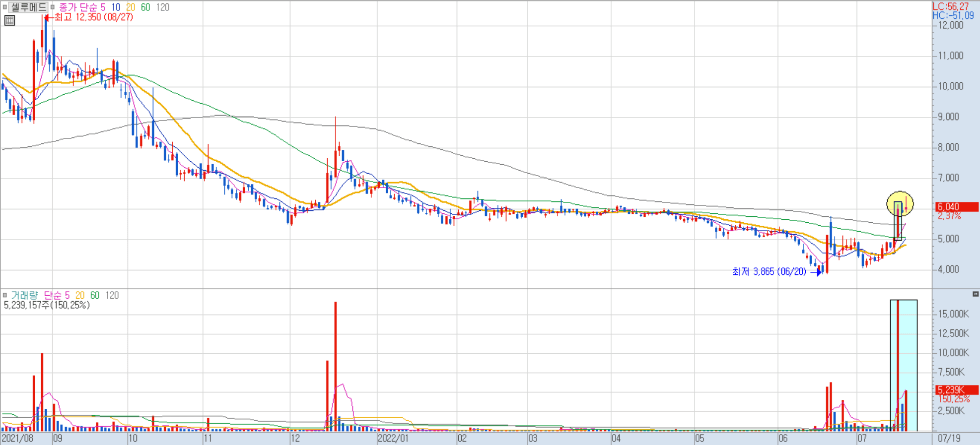Viewport: 980px width, 445px height.
Task: Click the 9,000 price axis label
Action: (948, 117)
